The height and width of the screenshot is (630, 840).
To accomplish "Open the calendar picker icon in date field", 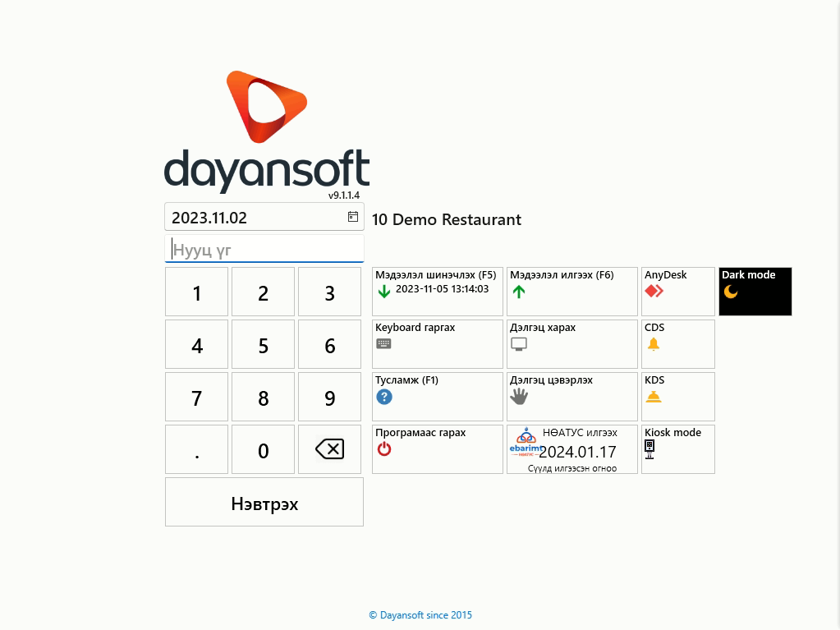I will tap(353, 216).
